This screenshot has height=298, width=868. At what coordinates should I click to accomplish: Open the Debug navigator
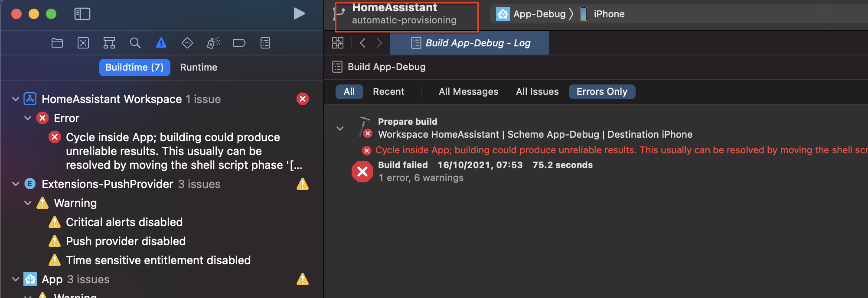(x=213, y=43)
